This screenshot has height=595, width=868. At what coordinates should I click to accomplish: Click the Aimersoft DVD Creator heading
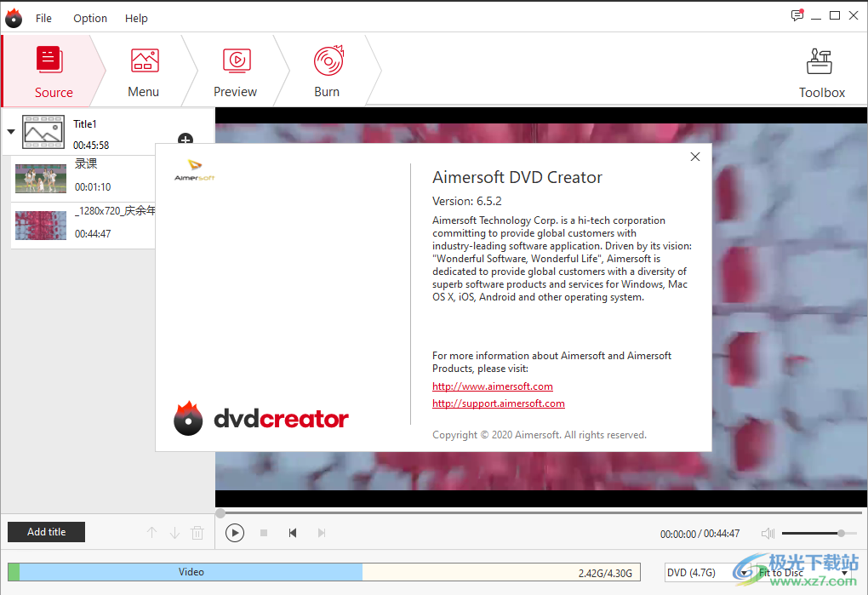click(517, 177)
